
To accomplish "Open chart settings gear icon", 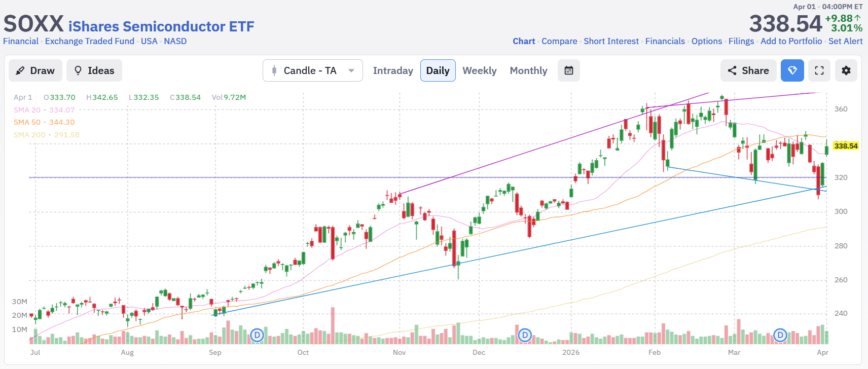I will click(x=846, y=70).
